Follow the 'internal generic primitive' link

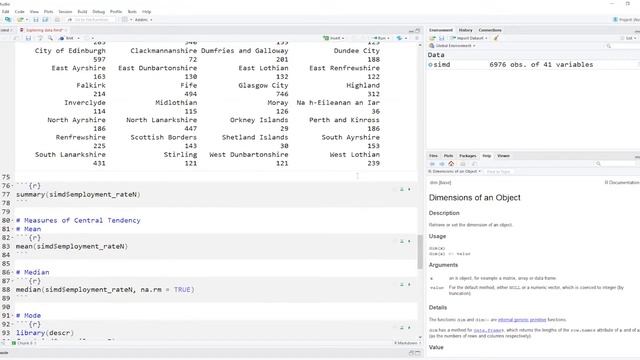522,320
